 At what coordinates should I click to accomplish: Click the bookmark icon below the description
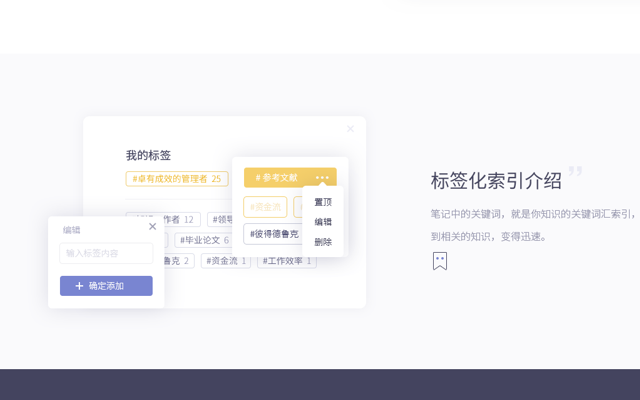[x=440, y=261]
